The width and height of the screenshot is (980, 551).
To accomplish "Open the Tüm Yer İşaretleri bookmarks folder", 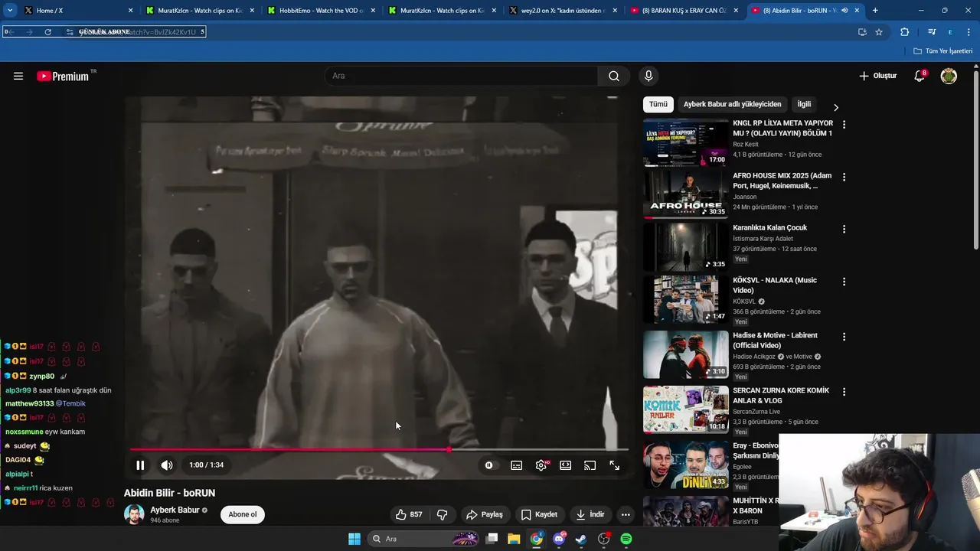I will coord(943,51).
